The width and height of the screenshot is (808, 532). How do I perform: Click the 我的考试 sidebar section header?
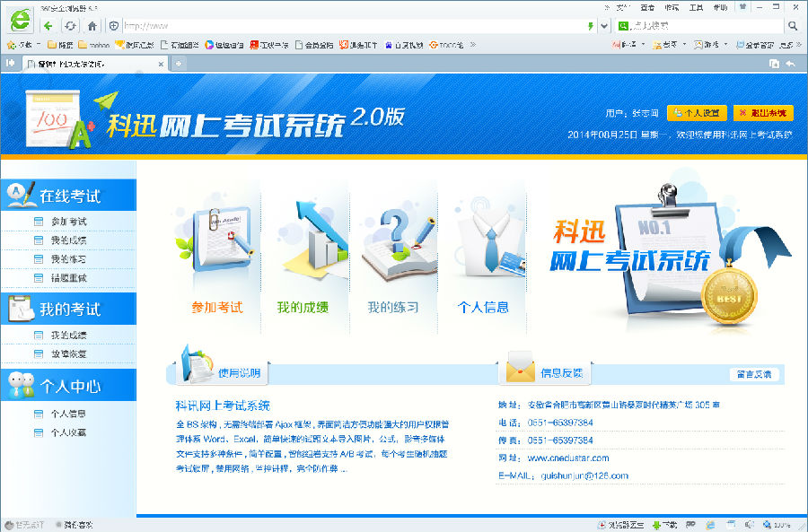68,309
